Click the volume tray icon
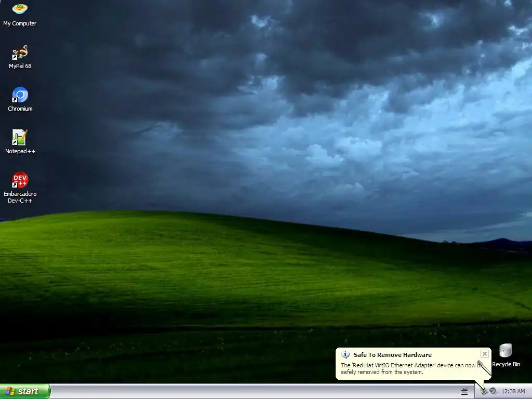Viewport: 532px width, 399px height. coord(493,391)
